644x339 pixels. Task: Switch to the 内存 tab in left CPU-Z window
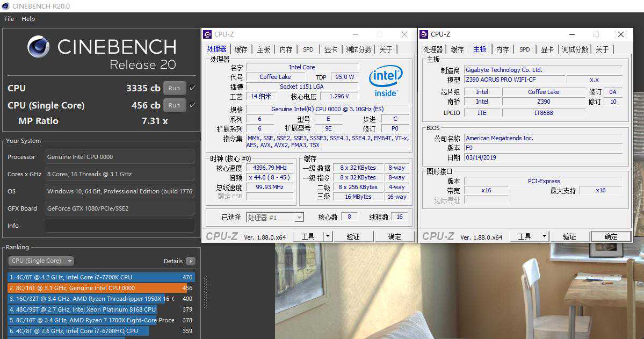pos(286,49)
